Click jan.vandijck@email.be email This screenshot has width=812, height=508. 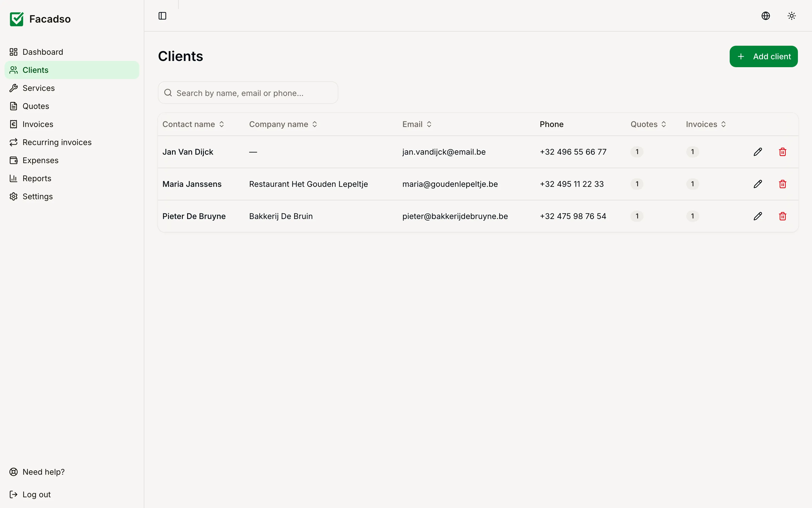click(x=444, y=152)
